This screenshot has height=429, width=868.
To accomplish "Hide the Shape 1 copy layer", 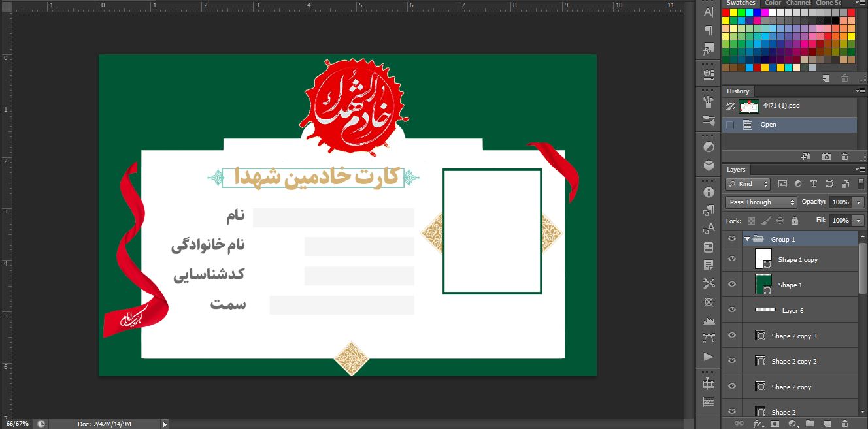I will (x=732, y=259).
